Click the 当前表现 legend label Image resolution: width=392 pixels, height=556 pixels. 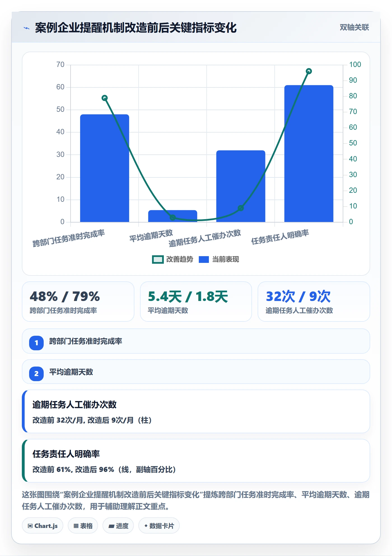(x=225, y=260)
